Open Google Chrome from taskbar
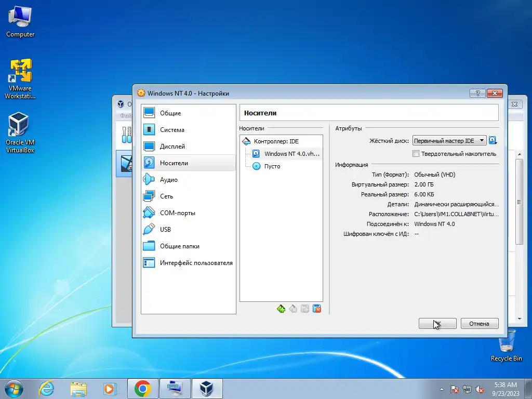Image resolution: width=532 pixels, height=399 pixels. pyautogui.click(x=142, y=389)
